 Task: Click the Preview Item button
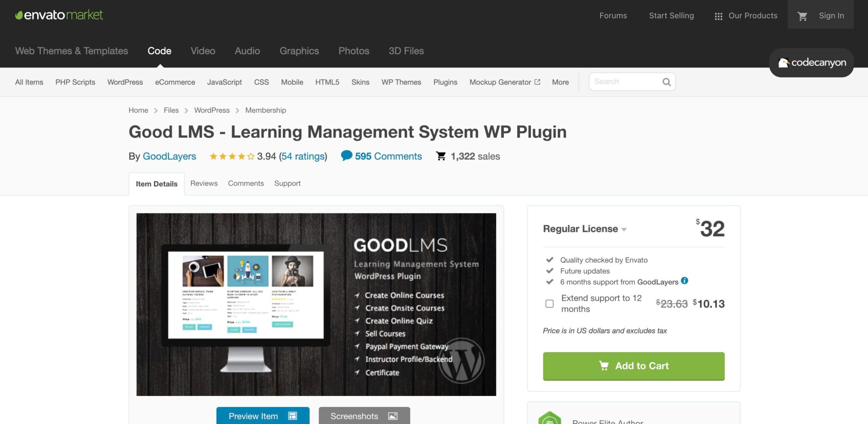tap(263, 416)
